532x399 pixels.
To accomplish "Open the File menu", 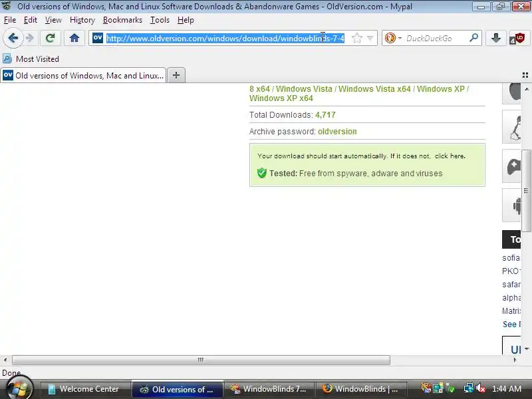I will point(10,20).
